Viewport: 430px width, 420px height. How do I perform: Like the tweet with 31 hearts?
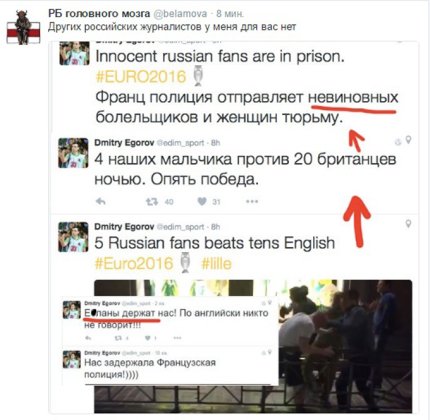[x=202, y=201]
